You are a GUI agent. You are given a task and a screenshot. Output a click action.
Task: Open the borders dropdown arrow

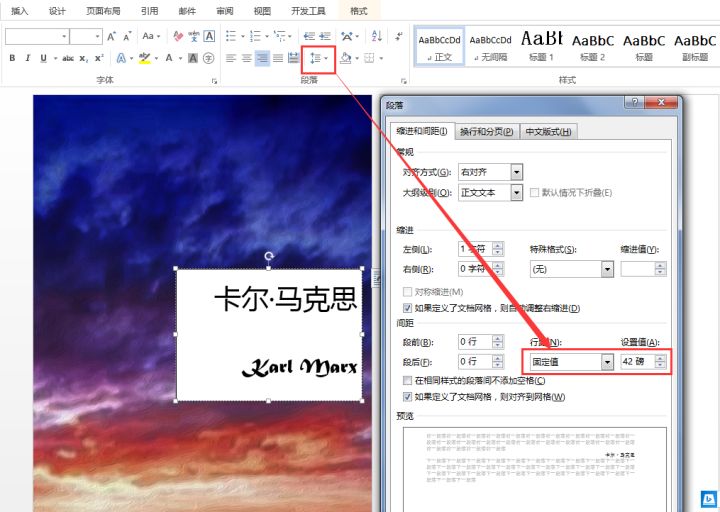click(381, 58)
